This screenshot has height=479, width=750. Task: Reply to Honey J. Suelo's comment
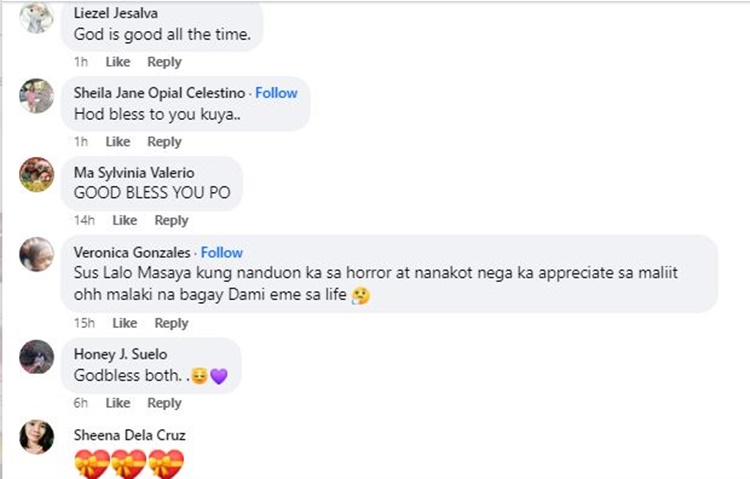coord(164,403)
